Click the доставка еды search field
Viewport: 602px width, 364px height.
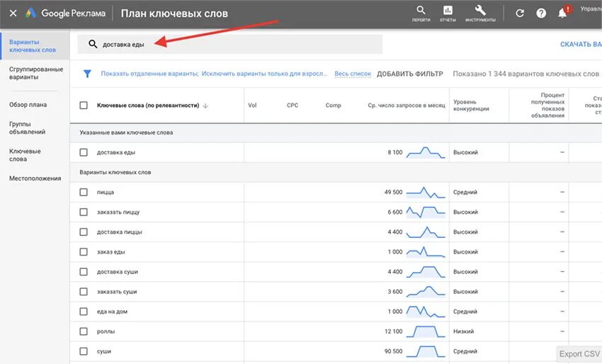230,44
